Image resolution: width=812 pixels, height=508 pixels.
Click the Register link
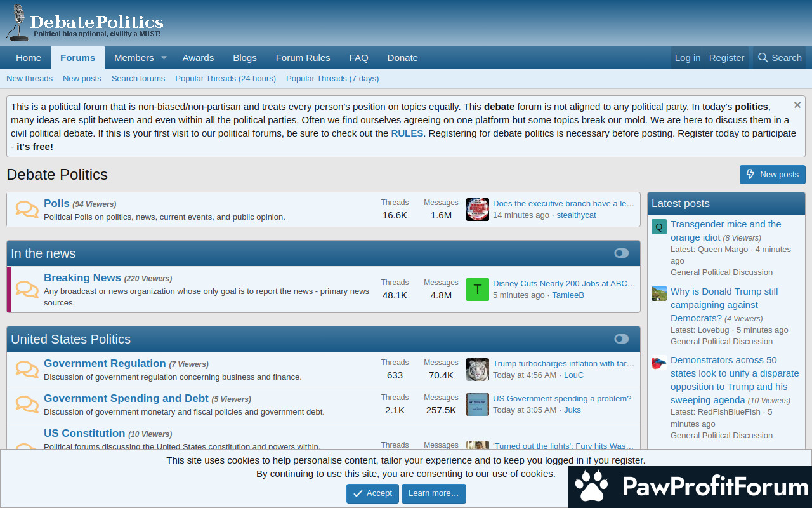[727, 58]
